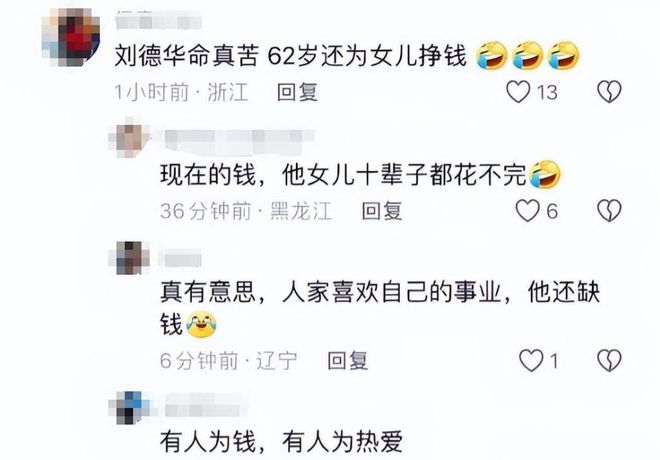This screenshot has height=460, width=660.
Task: Reply to the 1小时前 浙江 comment
Action: pos(297,92)
